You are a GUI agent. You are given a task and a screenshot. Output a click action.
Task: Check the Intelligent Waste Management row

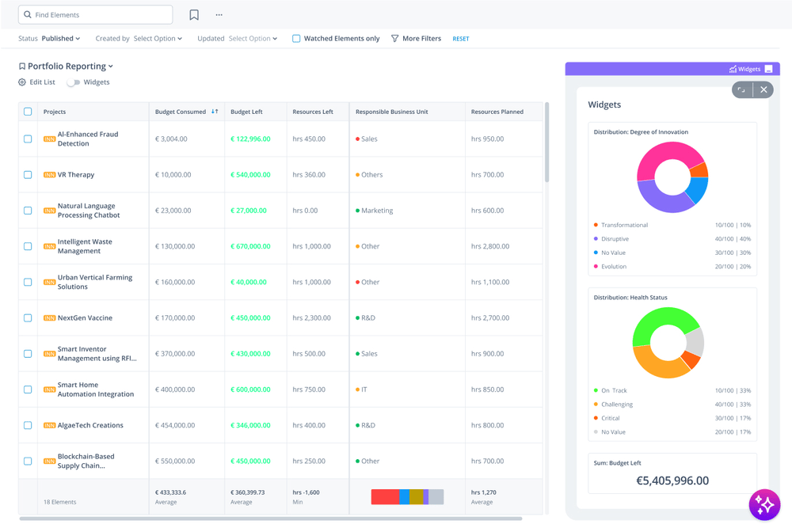(28, 246)
